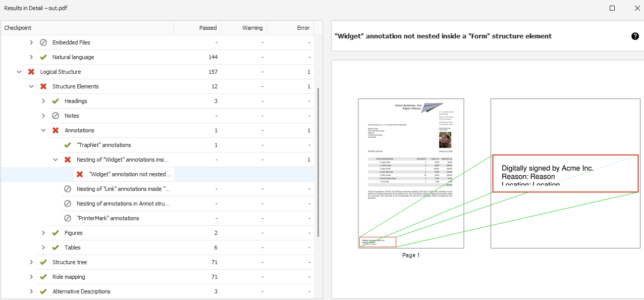Click the green checkmark beside Role mapping
The height and width of the screenshot is (300, 644).
click(43, 277)
